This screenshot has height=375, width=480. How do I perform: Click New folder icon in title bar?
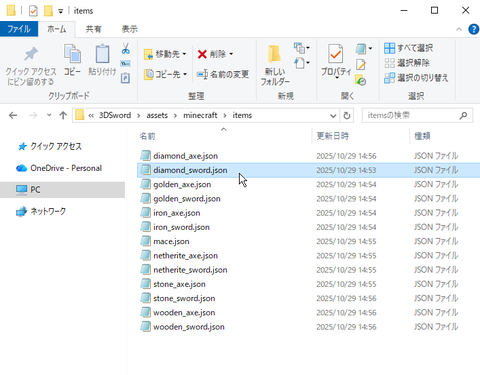point(48,11)
